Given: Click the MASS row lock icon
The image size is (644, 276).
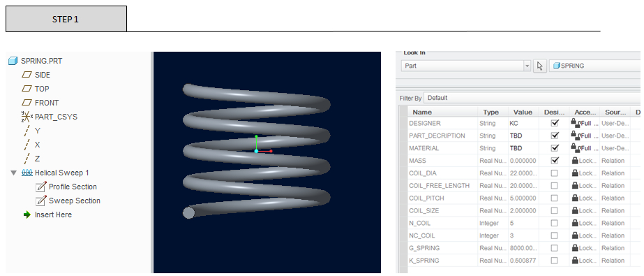Looking at the screenshot, I should click(575, 161).
